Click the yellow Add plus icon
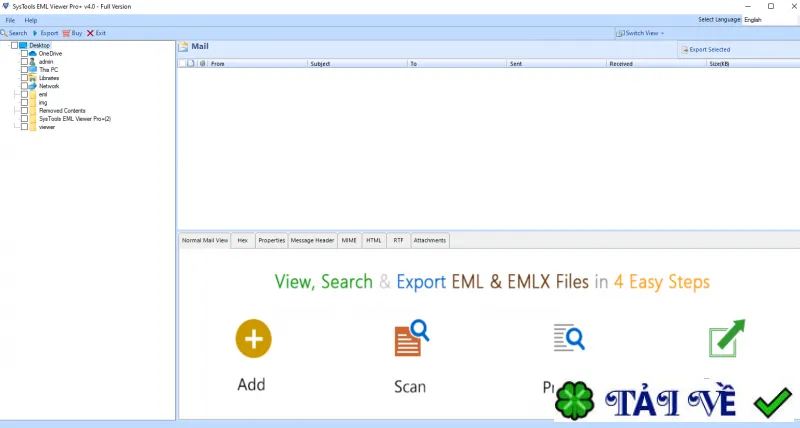Image resolution: width=800 pixels, height=428 pixels. (x=254, y=339)
